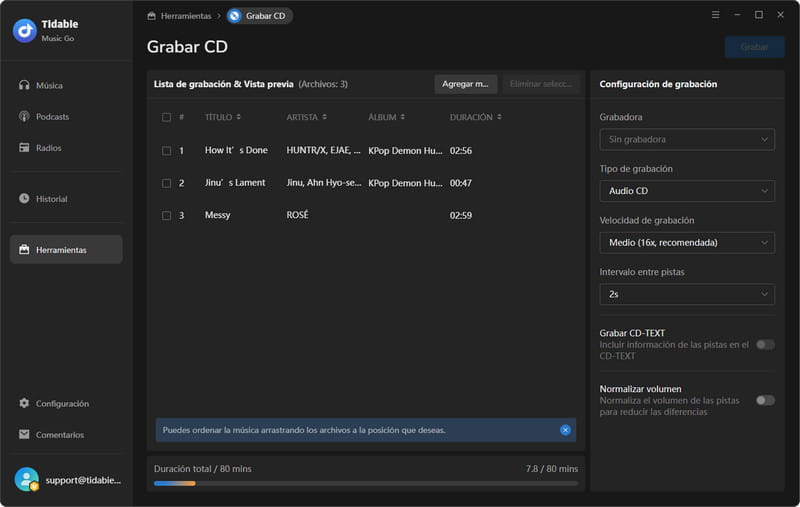800x507 pixels.
Task: Tick the select-all checkbox in the header
Action: tap(166, 117)
